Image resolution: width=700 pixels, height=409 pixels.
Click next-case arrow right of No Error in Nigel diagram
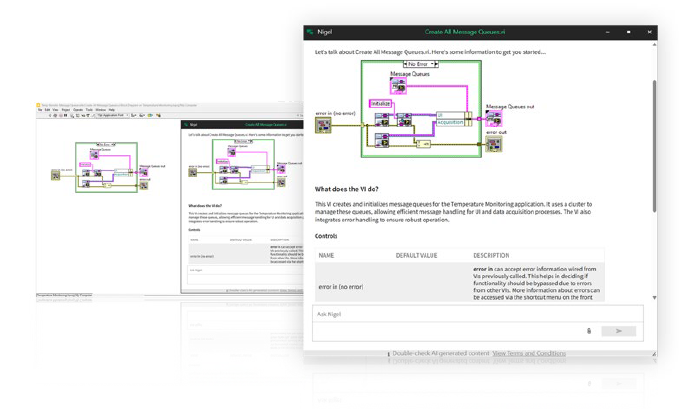[436, 64]
